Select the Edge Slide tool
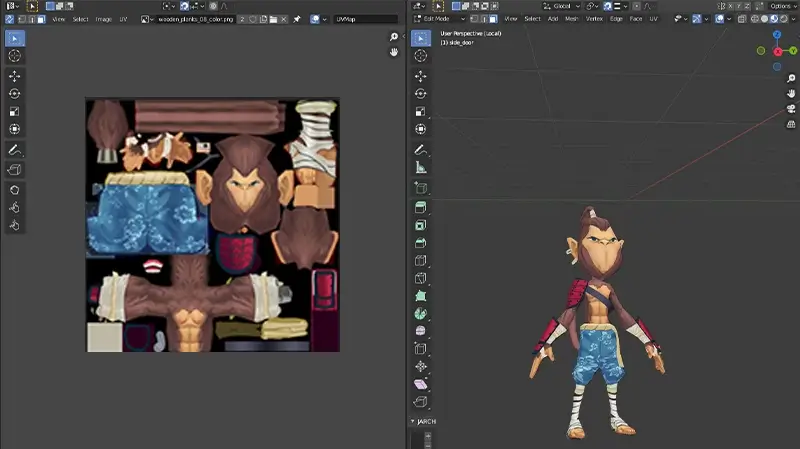The height and width of the screenshot is (449, 800). [x=420, y=349]
